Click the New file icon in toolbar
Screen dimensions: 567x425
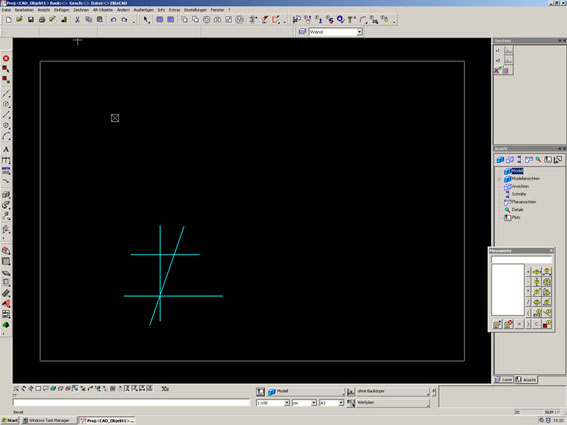[9, 20]
